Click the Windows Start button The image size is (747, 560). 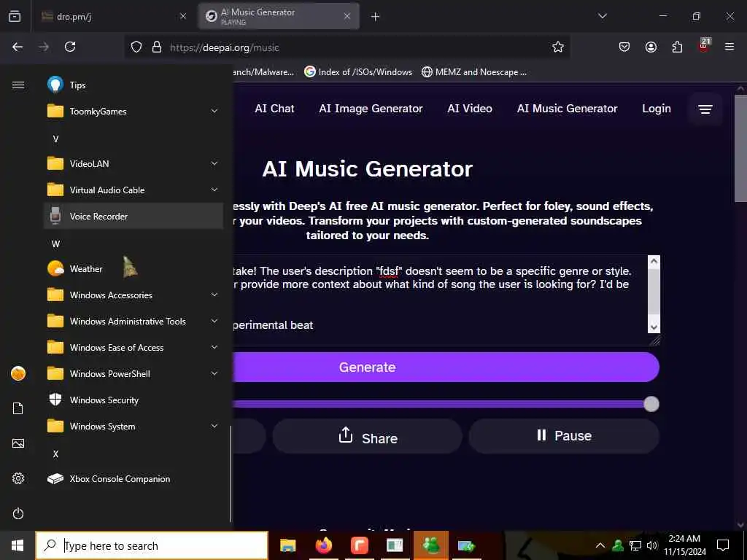pyautogui.click(x=18, y=545)
